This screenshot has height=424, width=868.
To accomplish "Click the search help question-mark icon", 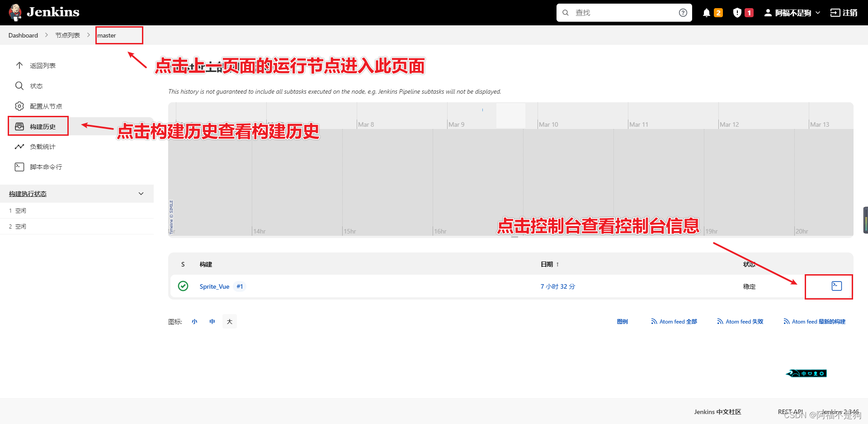I will (683, 13).
